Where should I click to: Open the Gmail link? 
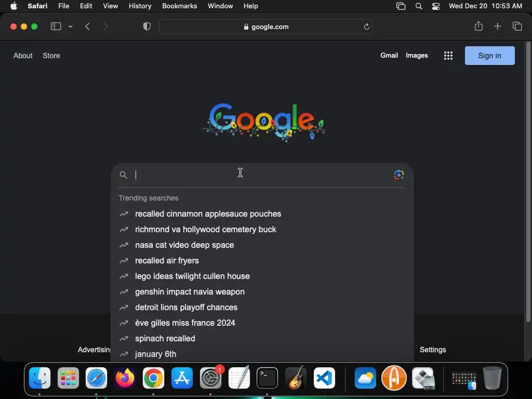point(389,55)
